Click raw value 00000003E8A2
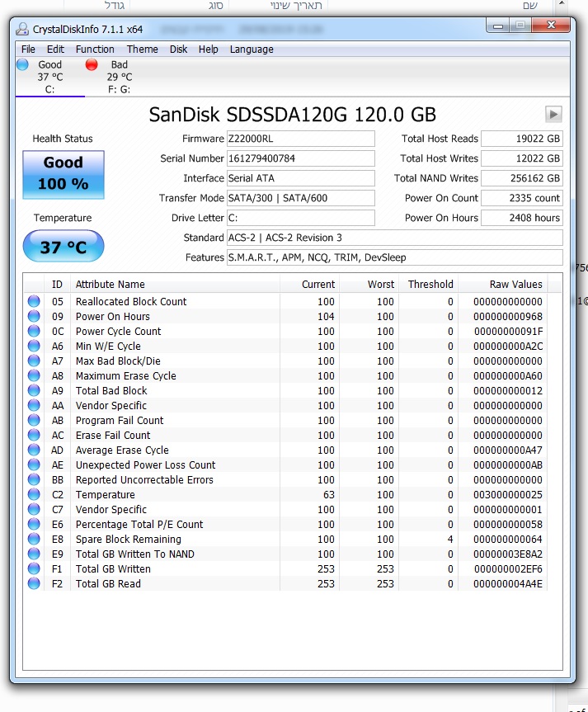This screenshot has height=712, width=588. pyautogui.click(x=508, y=554)
